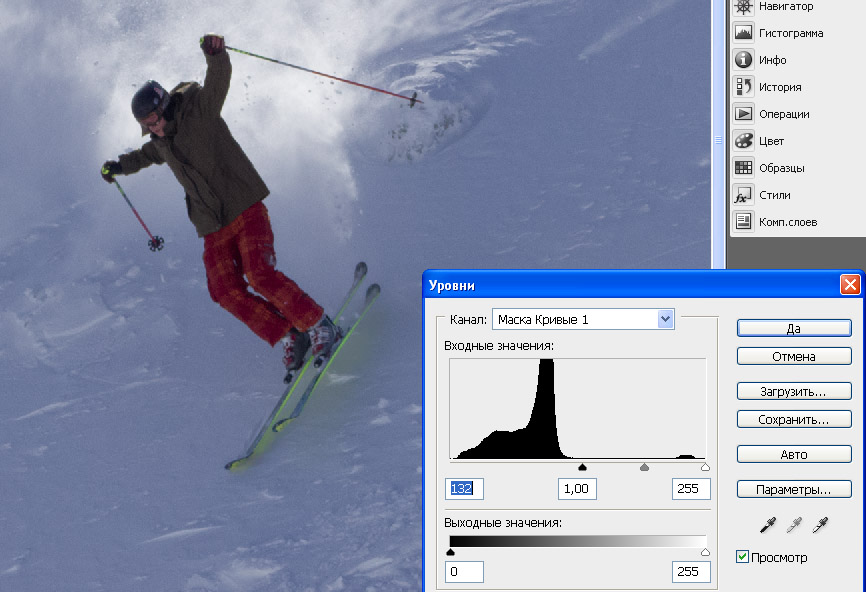Open the Цвет panel icon
This screenshot has width=866, height=592.
pyautogui.click(x=743, y=141)
